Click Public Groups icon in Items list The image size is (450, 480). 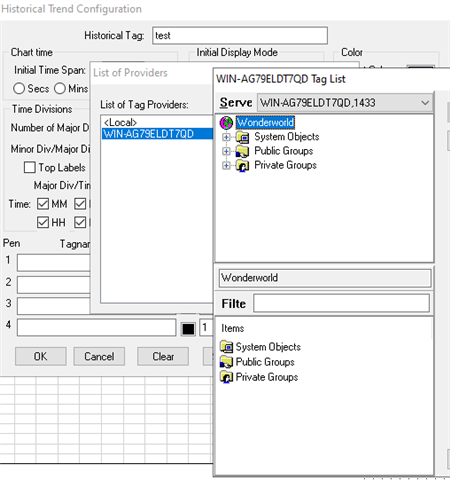coord(227,362)
